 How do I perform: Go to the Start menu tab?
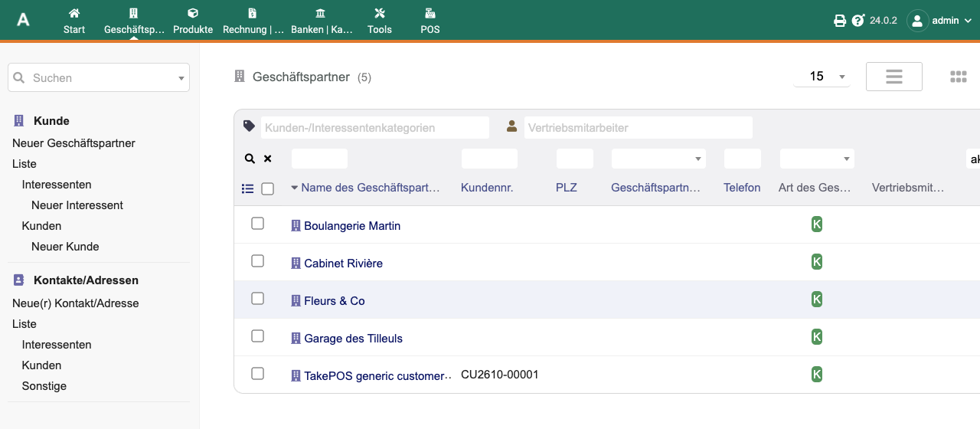(x=74, y=21)
